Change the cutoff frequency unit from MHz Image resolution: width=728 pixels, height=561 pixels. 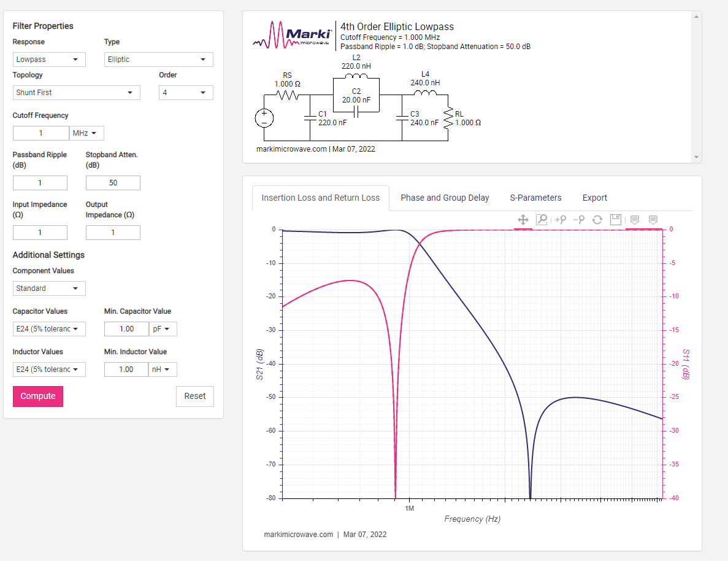[x=86, y=133]
